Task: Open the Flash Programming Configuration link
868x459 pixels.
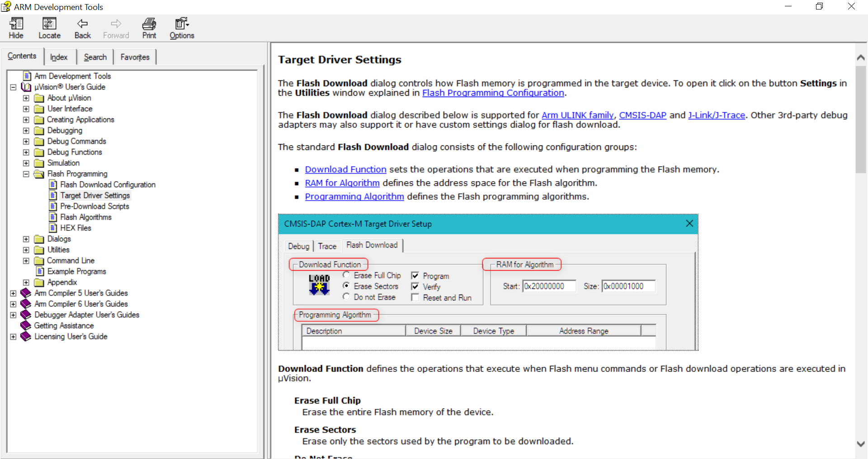Action: (492, 93)
